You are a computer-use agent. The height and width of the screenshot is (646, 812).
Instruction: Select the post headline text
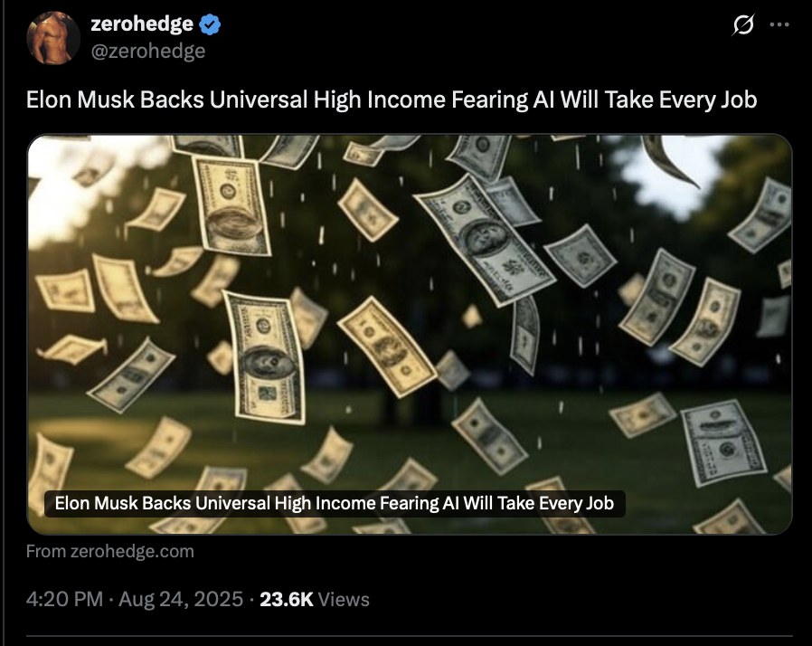point(392,100)
